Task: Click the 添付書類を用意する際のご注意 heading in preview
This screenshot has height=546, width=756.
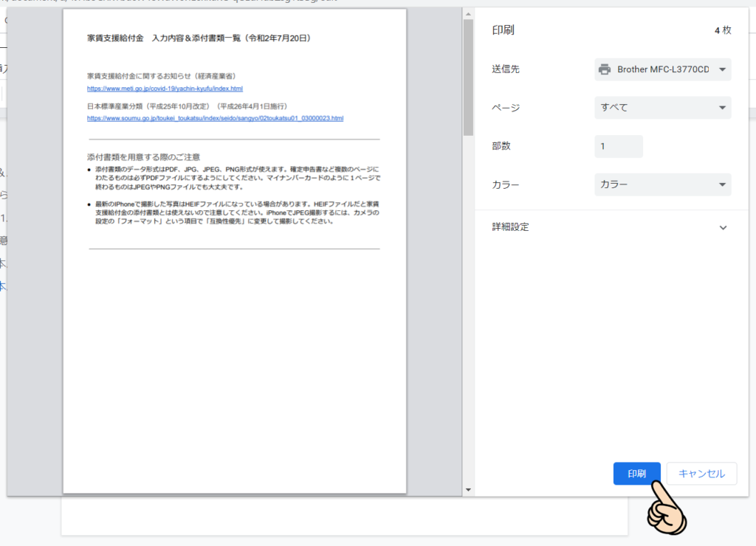Action: 143,157
